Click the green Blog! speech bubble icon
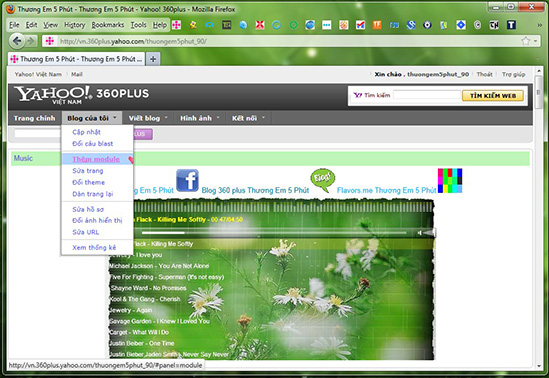Image resolution: width=549 pixels, height=378 pixels. [x=322, y=180]
